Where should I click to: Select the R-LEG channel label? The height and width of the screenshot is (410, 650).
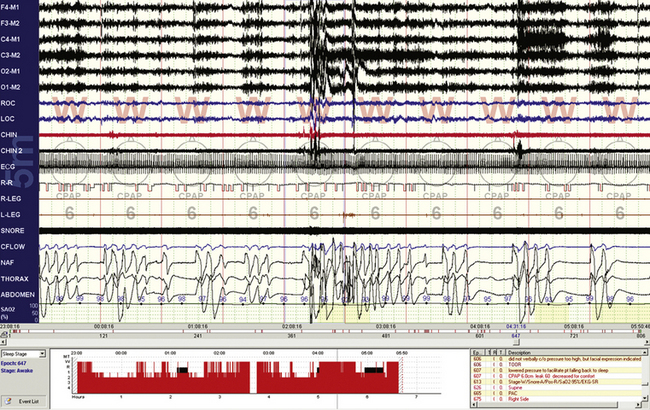point(14,198)
